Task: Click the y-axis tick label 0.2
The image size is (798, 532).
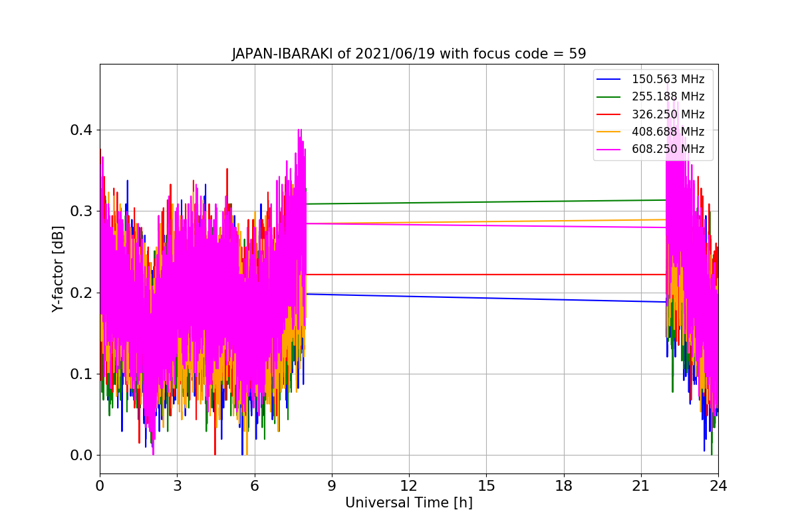Action: (x=81, y=293)
